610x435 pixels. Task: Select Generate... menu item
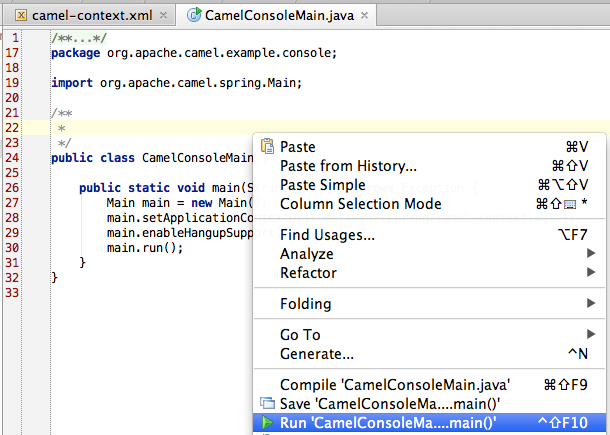click(429, 354)
